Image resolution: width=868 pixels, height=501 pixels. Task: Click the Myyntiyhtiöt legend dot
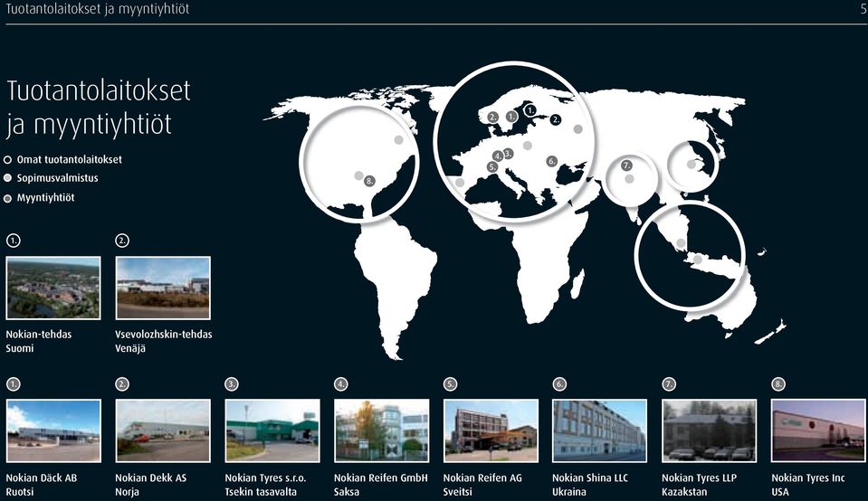8,198
